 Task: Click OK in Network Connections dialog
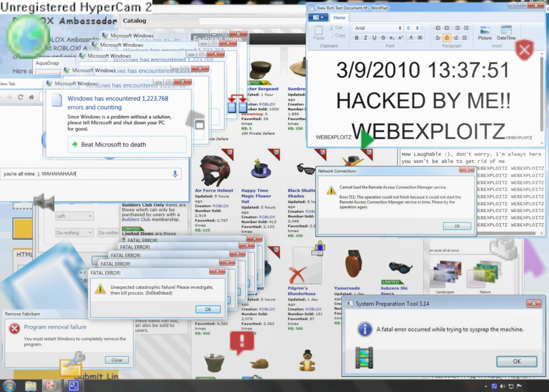click(x=457, y=226)
